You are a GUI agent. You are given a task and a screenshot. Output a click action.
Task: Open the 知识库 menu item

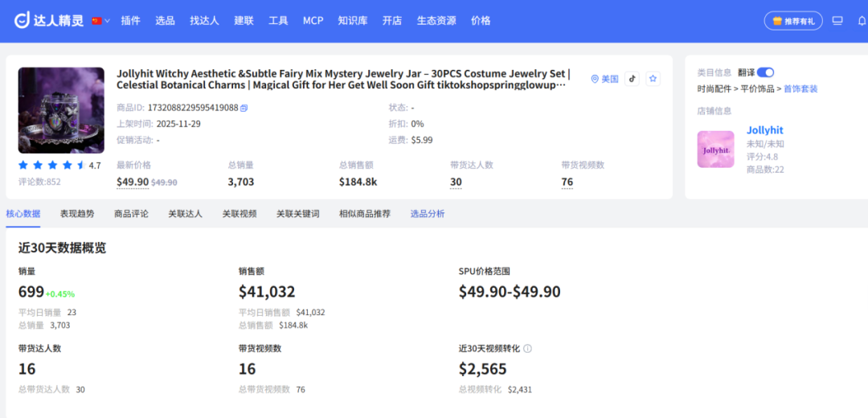[x=353, y=20]
